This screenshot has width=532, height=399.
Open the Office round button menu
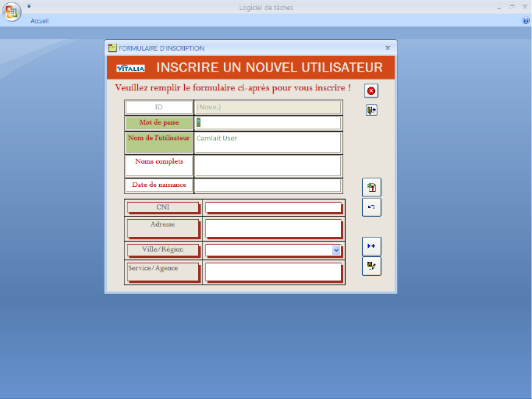(12, 12)
